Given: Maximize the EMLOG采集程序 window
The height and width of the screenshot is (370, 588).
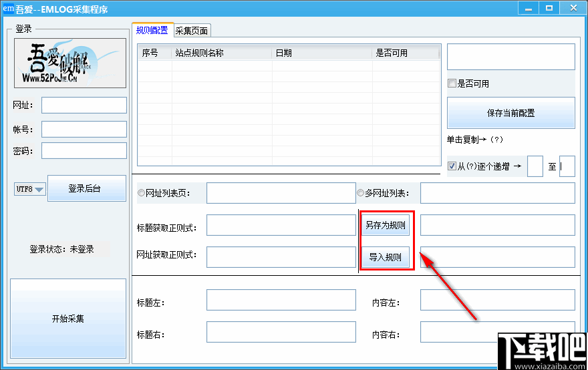Looking at the screenshot, I should coord(549,8).
